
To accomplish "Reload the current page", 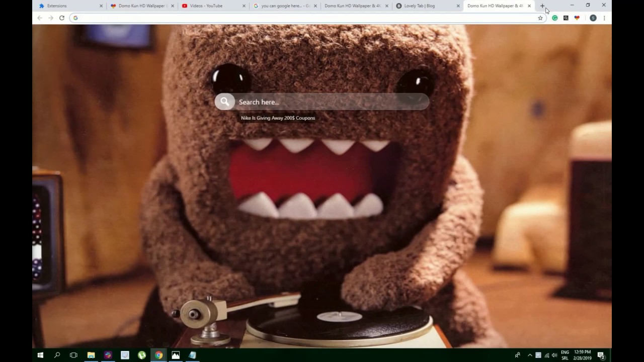I will 61,18.
